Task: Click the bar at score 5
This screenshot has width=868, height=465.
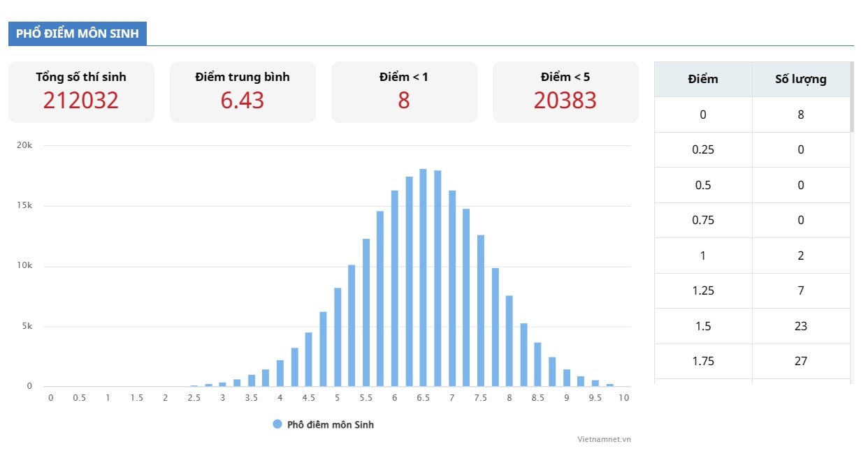Action: point(338,337)
